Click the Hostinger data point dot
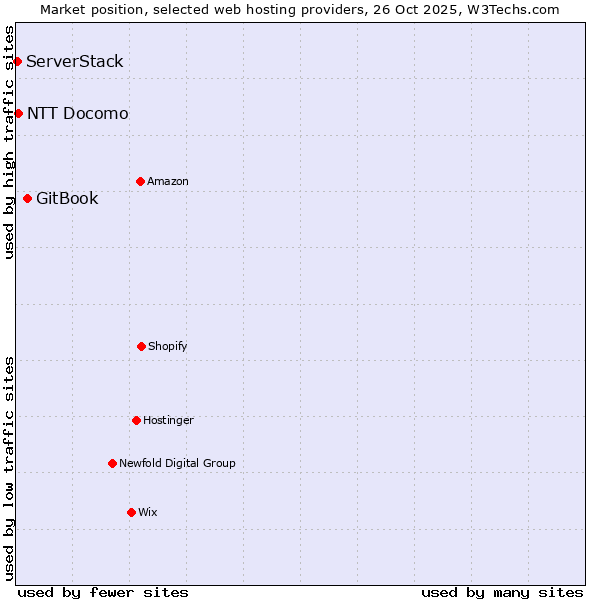This screenshot has height=600, width=600. coord(136,420)
